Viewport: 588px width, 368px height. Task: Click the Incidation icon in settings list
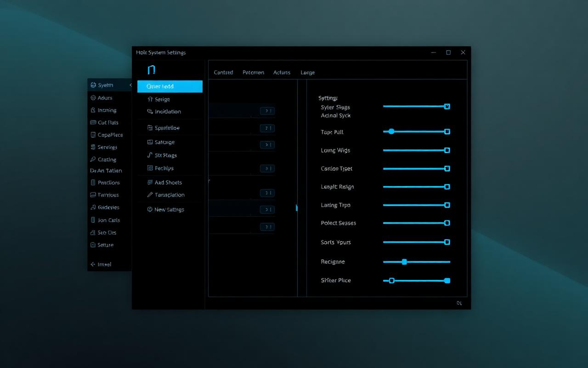click(150, 111)
